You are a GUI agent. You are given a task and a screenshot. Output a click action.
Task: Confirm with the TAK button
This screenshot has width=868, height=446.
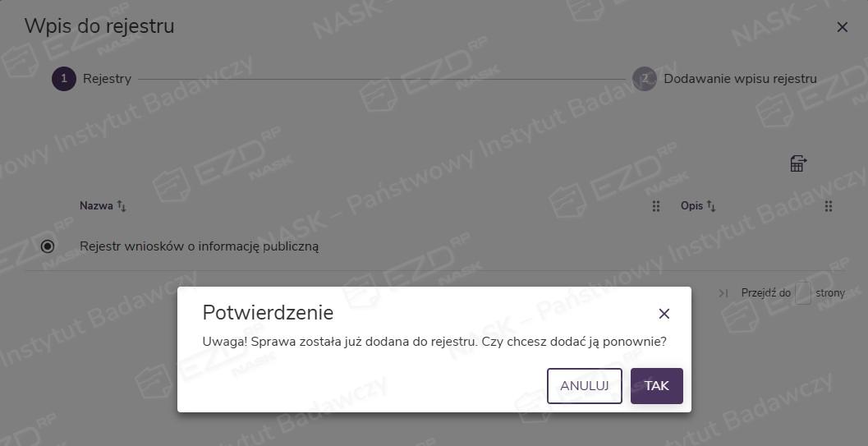[656, 386]
